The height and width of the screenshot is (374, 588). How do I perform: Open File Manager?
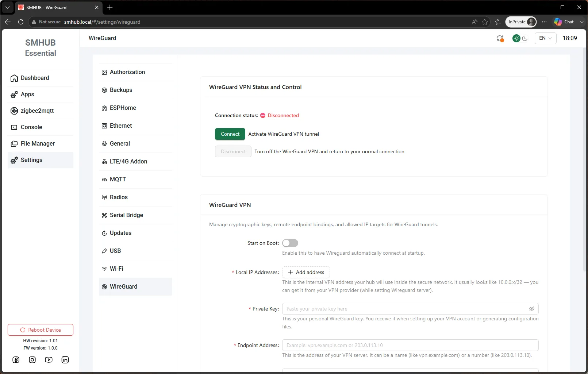click(40, 144)
